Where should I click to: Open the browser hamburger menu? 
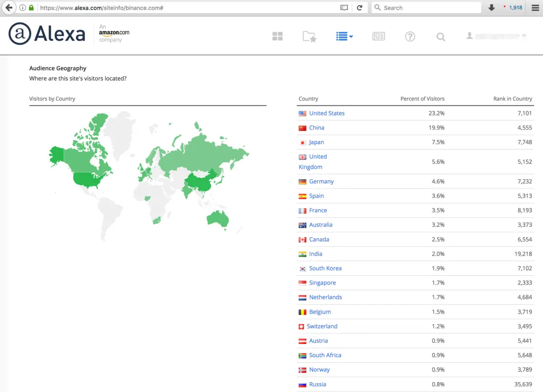535,8
